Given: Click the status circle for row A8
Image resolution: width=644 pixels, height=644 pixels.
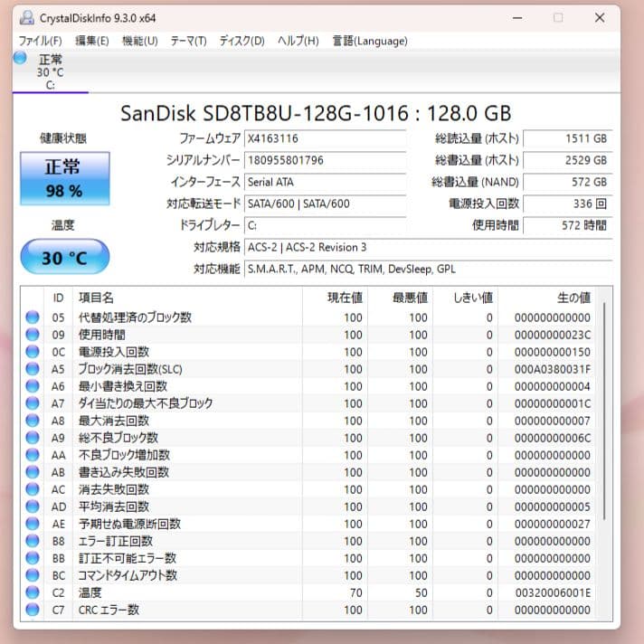Looking at the screenshot, I should point(33,421).
